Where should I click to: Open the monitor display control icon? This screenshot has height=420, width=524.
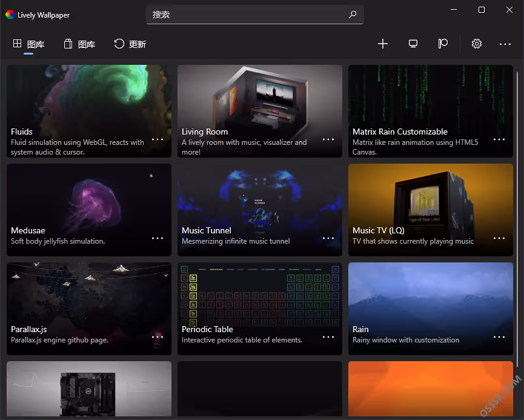point(413,44)
